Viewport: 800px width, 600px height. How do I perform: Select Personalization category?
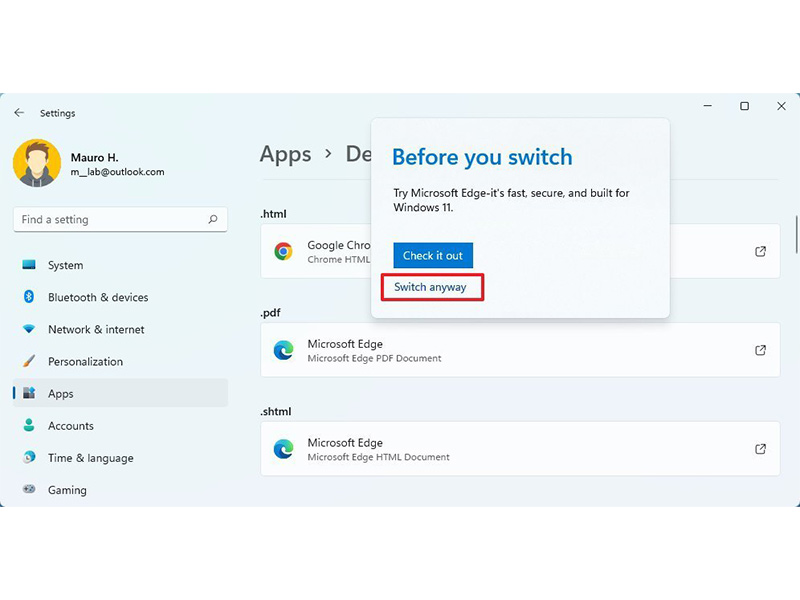click(120, 361)
